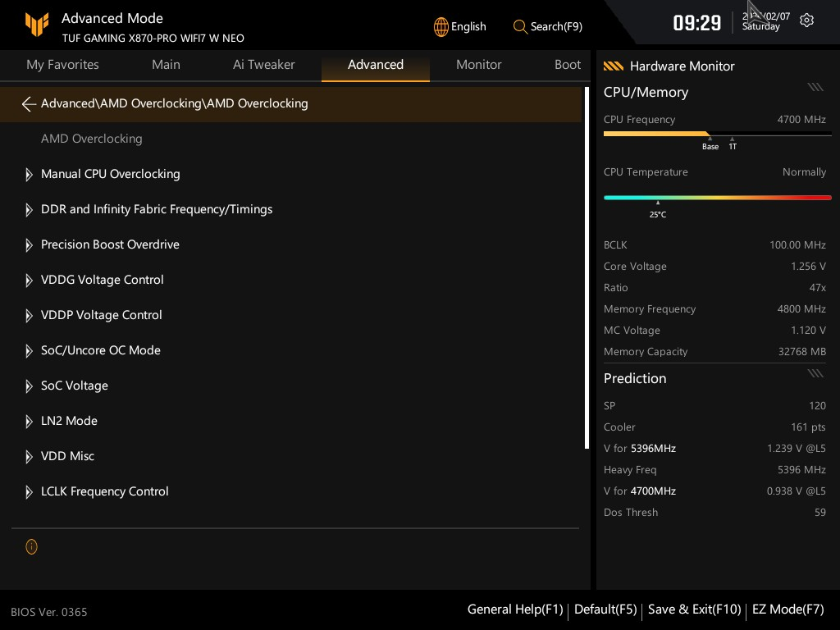Image resolution: width=840 pixels, height=630 pixels.
Task: Click the vertical scrollbar in settings list
Action: [x=587, y=267]
